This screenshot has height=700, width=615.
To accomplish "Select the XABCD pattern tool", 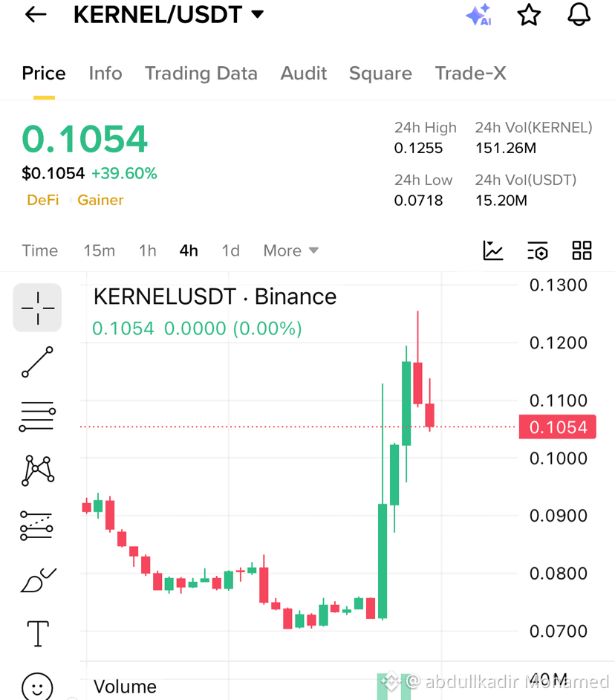I will [x=38, y=470].
